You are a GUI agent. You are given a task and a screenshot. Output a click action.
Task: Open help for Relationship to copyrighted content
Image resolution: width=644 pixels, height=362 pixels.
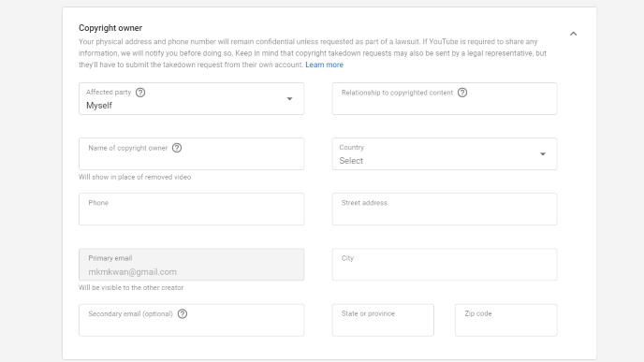click(462, 93)
